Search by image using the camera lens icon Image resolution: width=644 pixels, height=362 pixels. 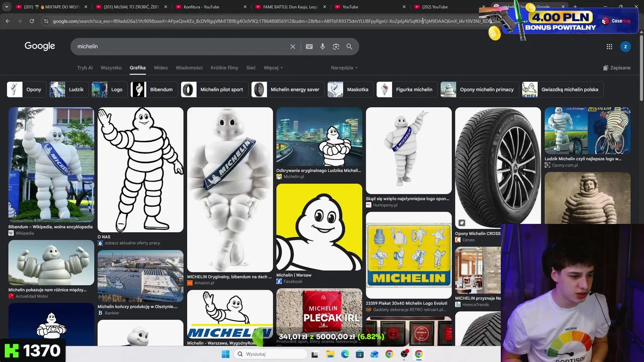pyautogui.click(x=336, y=46)
